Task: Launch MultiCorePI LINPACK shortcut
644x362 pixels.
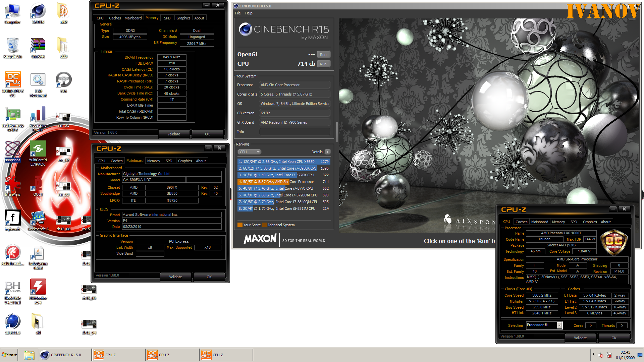Action: pos(38,153)
